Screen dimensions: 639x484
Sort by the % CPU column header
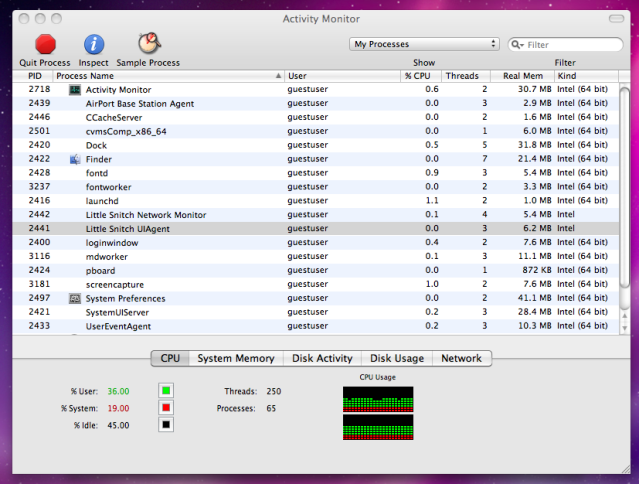pyautogui.click(x=421, y=76)
